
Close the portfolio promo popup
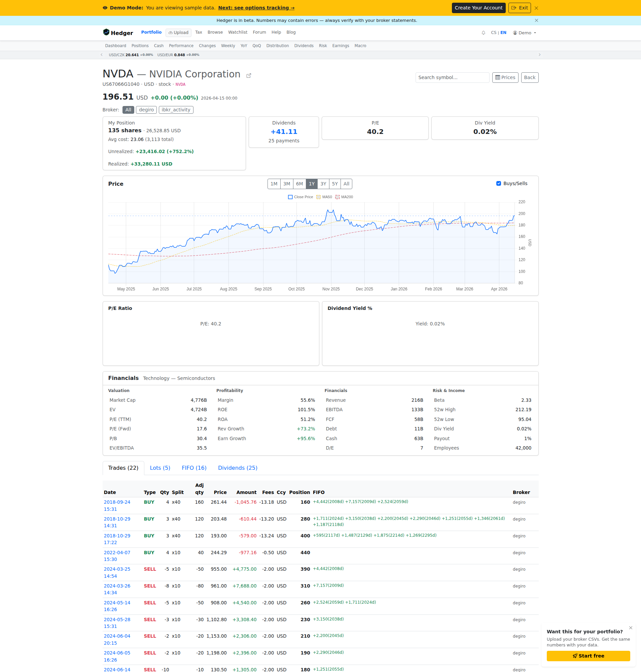(631, 628)
